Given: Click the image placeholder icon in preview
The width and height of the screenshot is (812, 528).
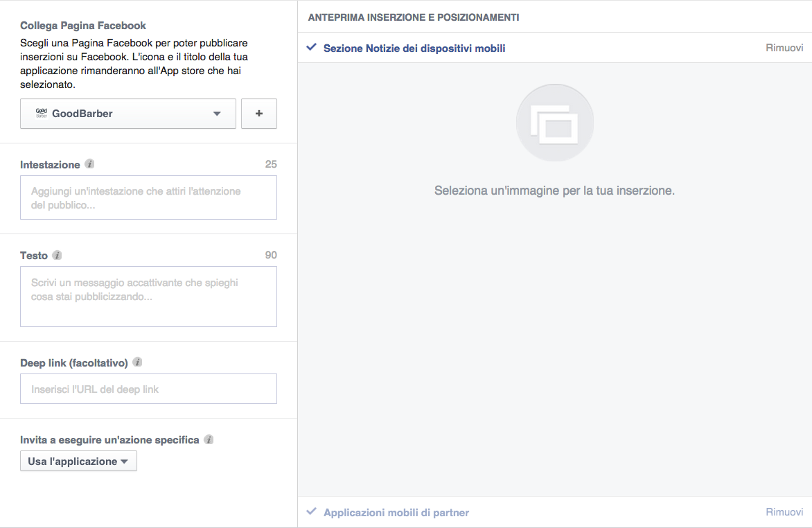Looking at the screenshot, I should point(554,123).
